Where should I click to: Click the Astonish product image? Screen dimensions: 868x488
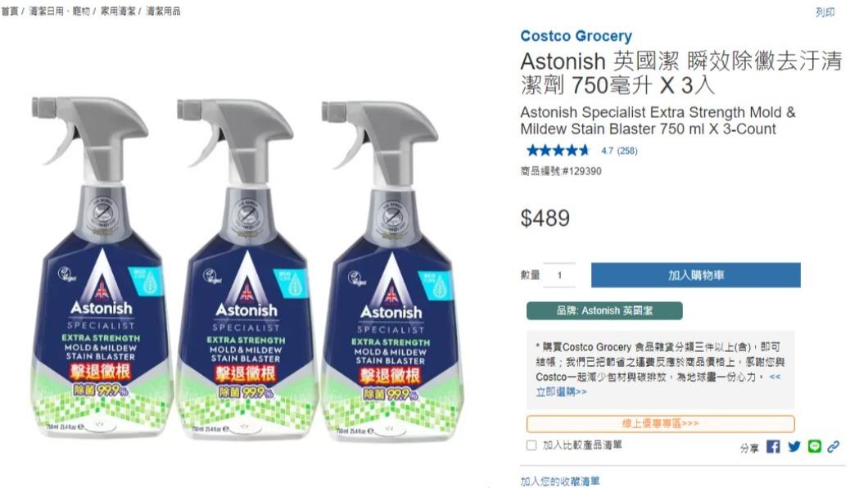click(247, 269)
